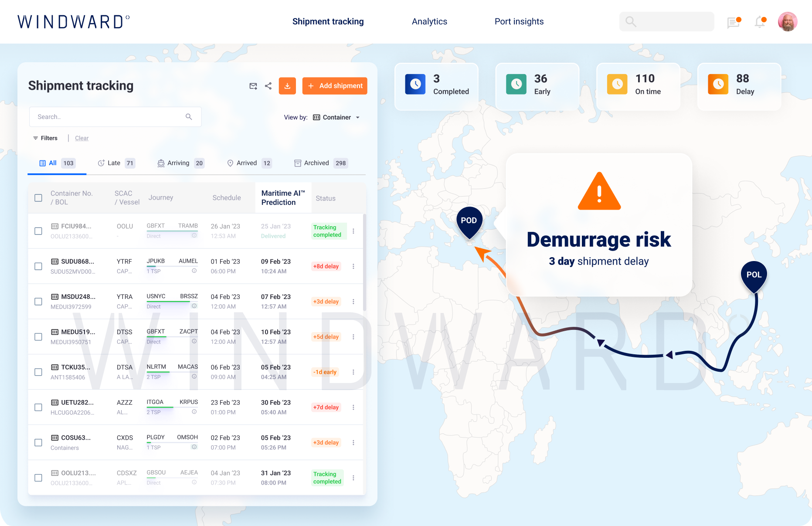The image size is (812, 526).
Task: Switch to the Archived tab
Action: pyautogui.click(x=321, y=163)
